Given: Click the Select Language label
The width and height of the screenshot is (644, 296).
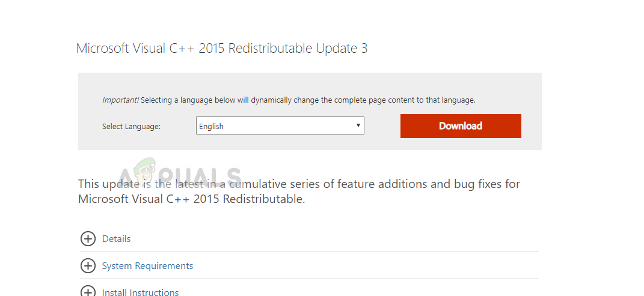Looking at the screenshot, I should pos(131,127).
